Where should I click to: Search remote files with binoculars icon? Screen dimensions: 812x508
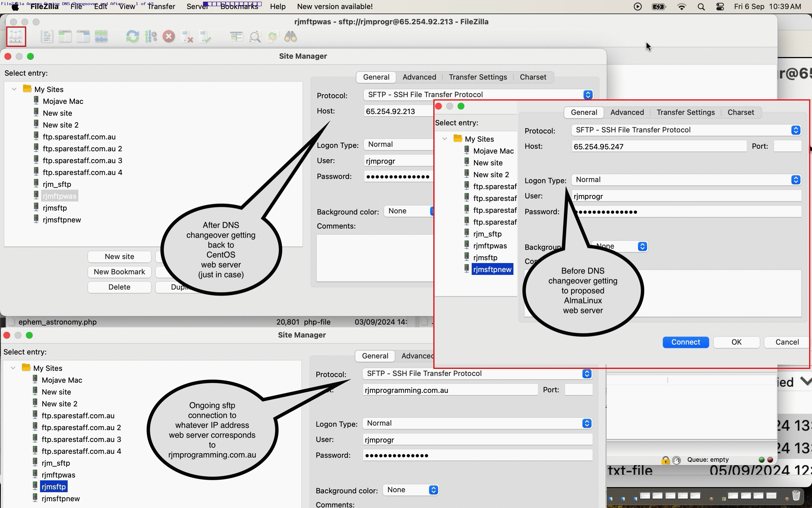click(291, 37)
